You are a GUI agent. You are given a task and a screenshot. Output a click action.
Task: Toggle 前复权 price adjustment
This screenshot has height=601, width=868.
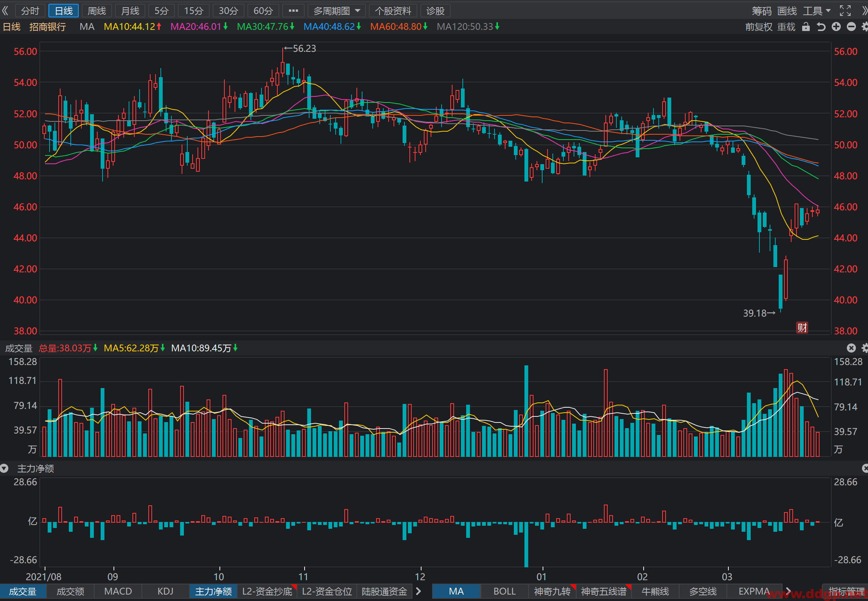[x=759, y=27]
